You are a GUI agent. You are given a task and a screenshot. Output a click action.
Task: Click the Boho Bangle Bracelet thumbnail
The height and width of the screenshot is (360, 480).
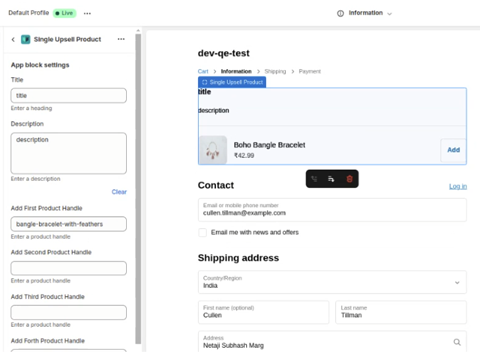click(x=213, y=150)
